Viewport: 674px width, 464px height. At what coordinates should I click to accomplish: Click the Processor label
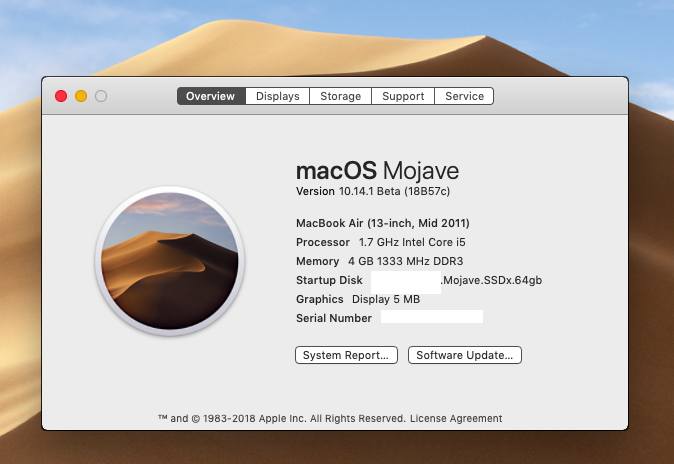[x=323, y=242]
